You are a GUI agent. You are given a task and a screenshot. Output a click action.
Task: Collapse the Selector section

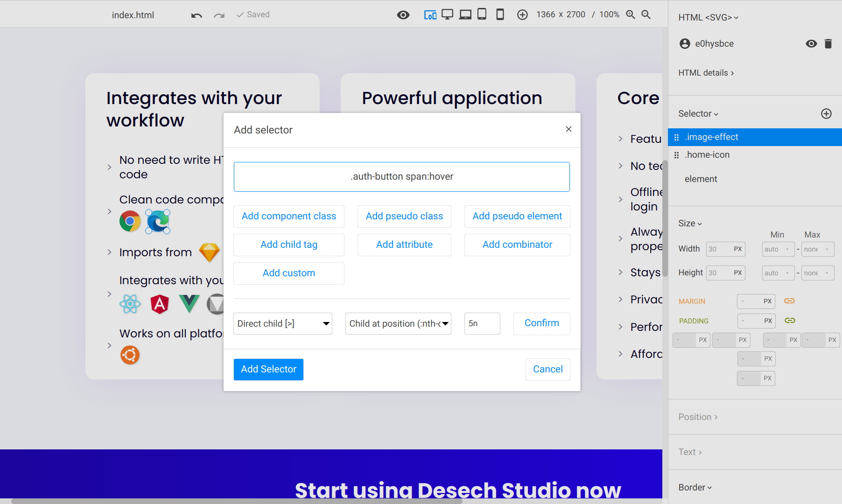click(x=698, y=114)
